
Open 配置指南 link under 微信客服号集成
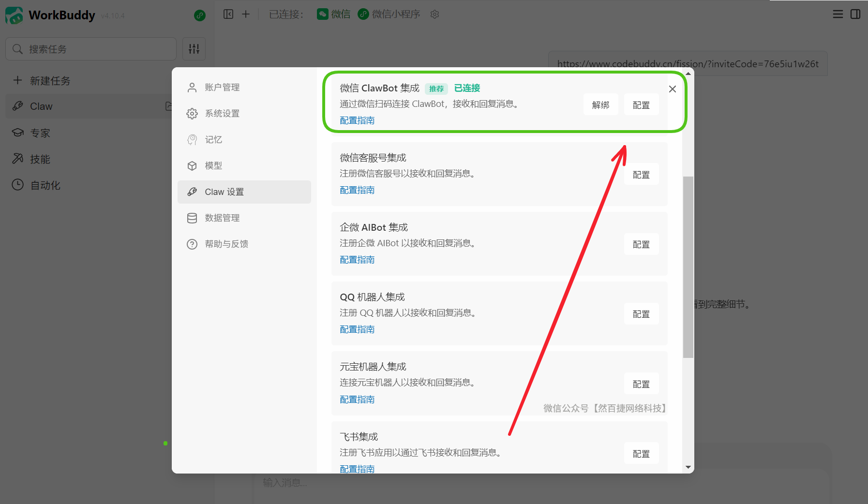[357, 190]
